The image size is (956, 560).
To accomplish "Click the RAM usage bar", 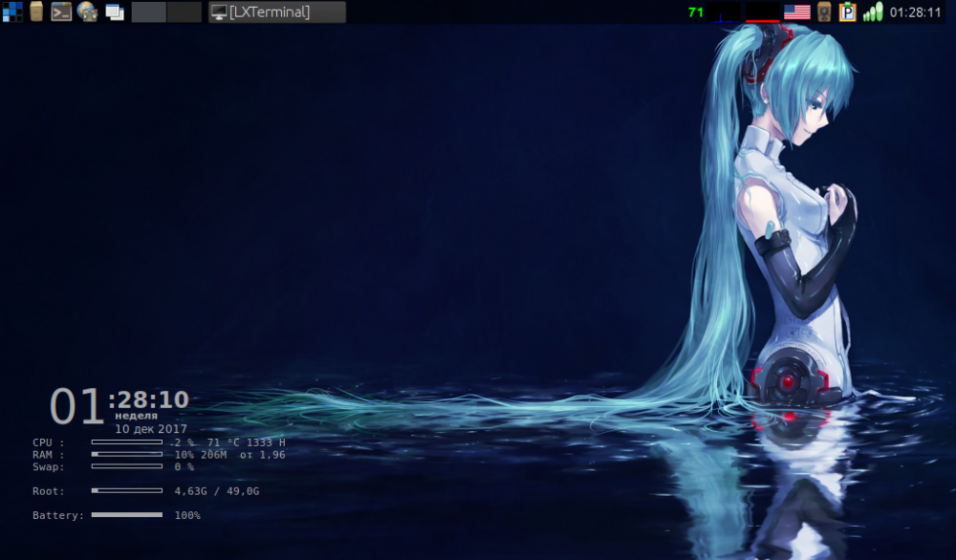I will click(x=127, y=454).
